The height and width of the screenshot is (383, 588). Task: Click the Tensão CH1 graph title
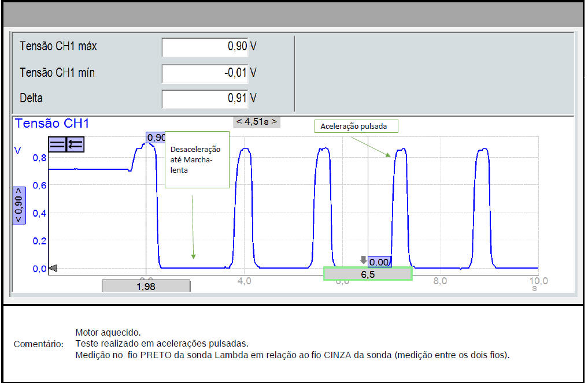coord(52,123)
